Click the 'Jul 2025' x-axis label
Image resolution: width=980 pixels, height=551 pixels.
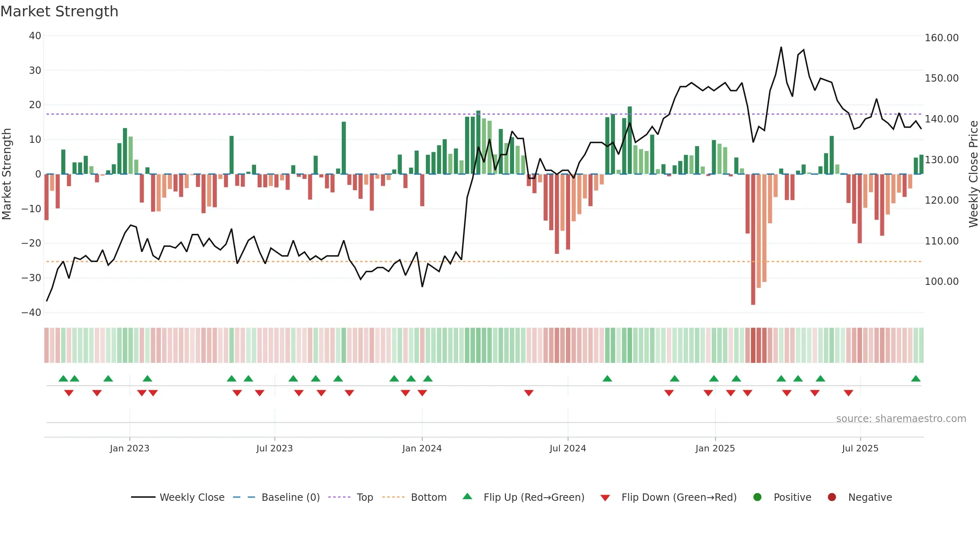point(860,449)
